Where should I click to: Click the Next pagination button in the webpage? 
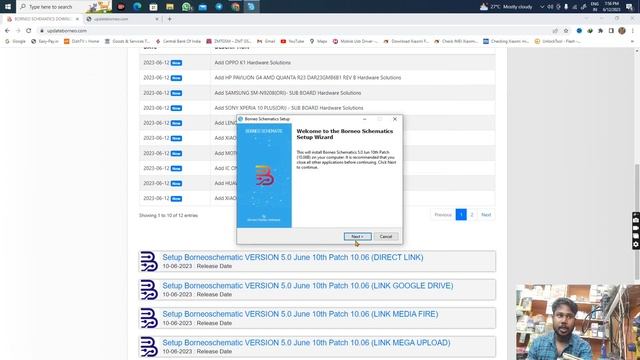click(x=486, y=215)
